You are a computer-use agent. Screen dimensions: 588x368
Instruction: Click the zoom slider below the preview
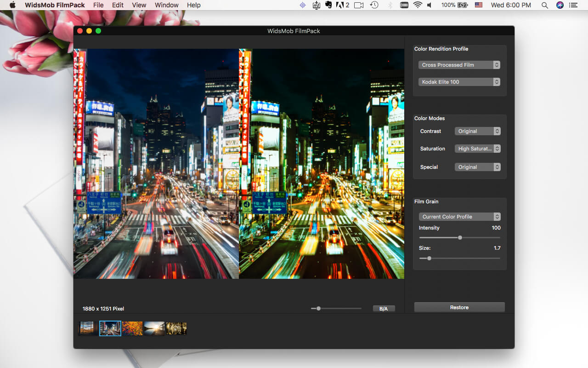coord(318,308)
